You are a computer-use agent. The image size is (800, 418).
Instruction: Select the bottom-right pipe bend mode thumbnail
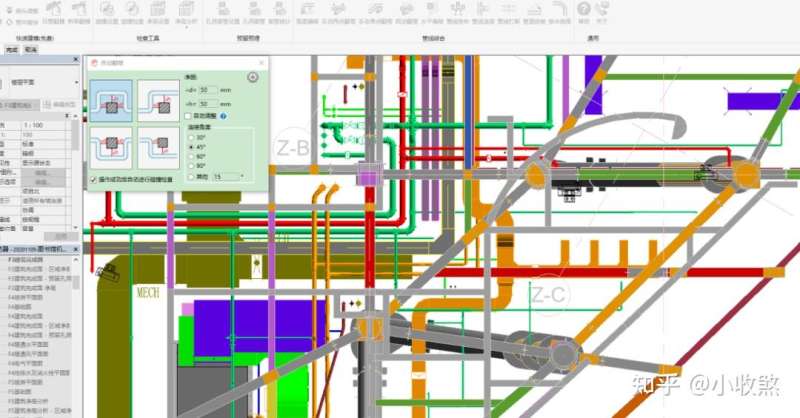(158, 146)
